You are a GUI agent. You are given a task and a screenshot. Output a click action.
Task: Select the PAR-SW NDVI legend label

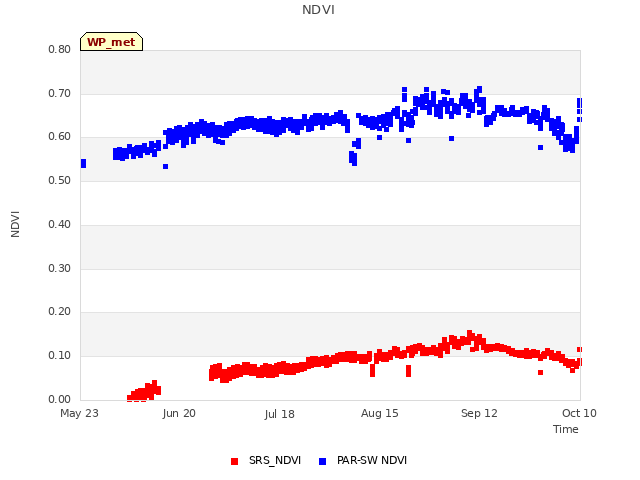[372, 460]
